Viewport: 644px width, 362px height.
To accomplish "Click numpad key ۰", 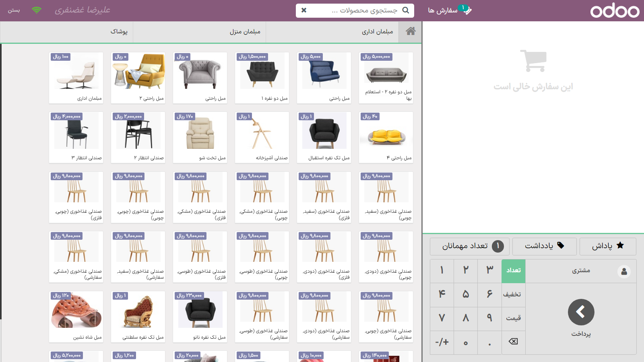I will click(466, 342).
